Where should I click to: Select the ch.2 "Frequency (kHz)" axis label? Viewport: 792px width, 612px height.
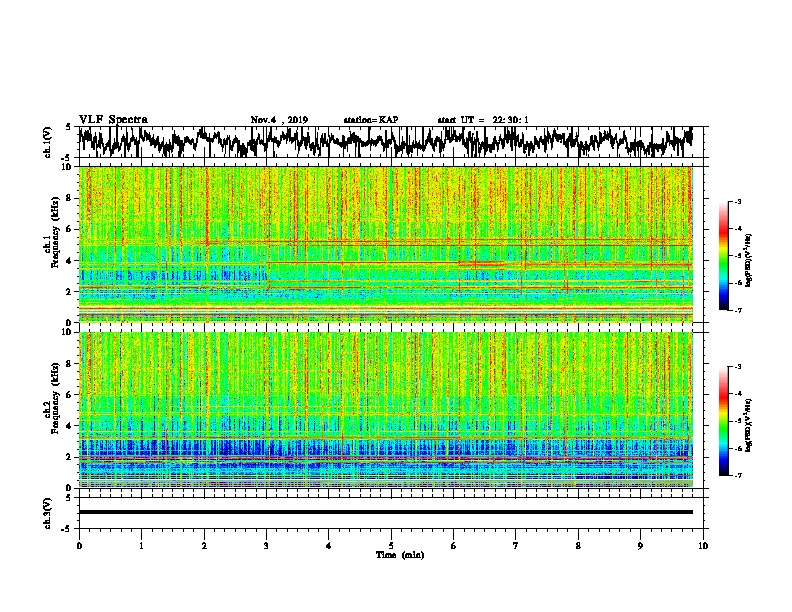(55, 398)
